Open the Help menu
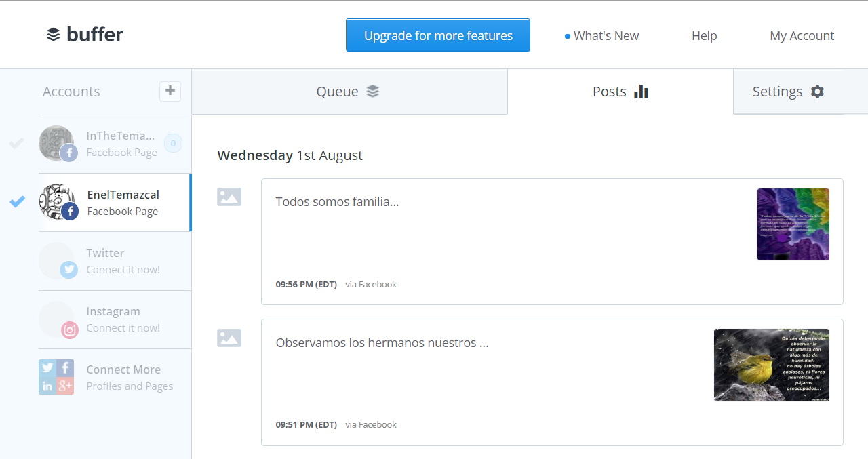Image resolution: width=868 pixels, height=459 pixels. click(704, 36)
